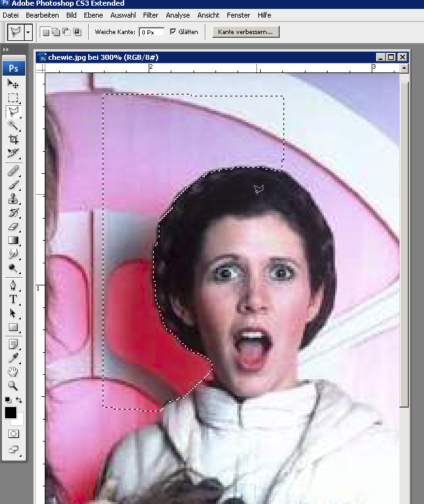Select the Slice tool
This screenshot has width=424, height=504.
[x=13, y=153]
